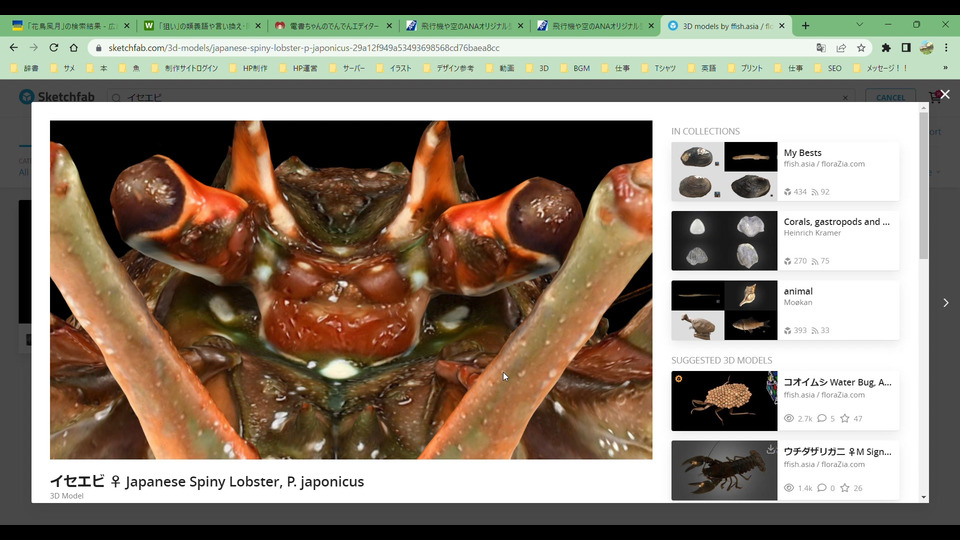
Task: Switch to the 花鳥風月 search results tab
Action: [x=67, y=25]
